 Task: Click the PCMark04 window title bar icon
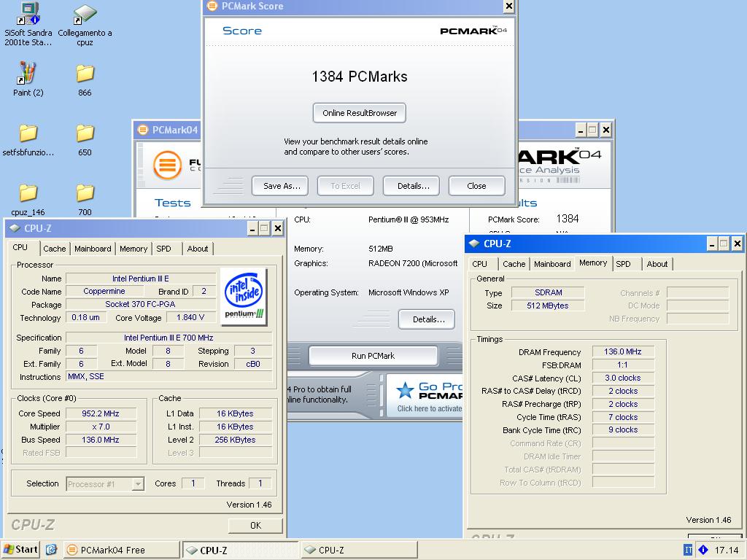click(x=143, y=130)
